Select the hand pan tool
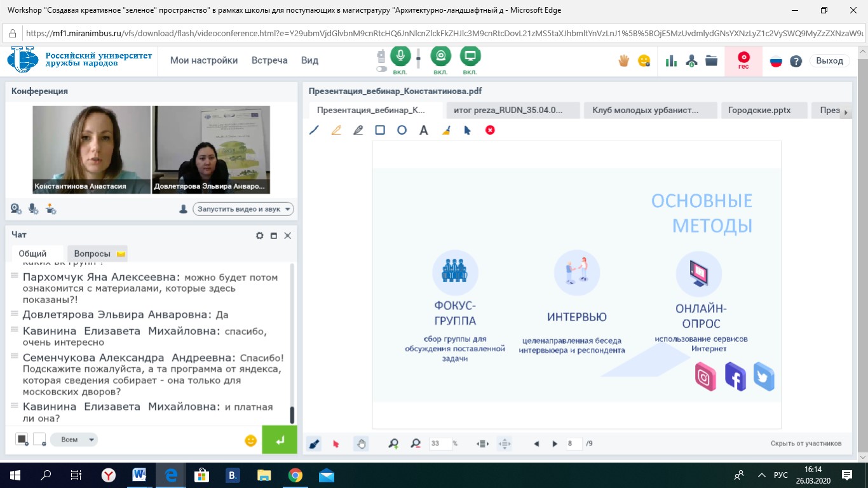This screenshot has width=868, height=488. (361, 444)
